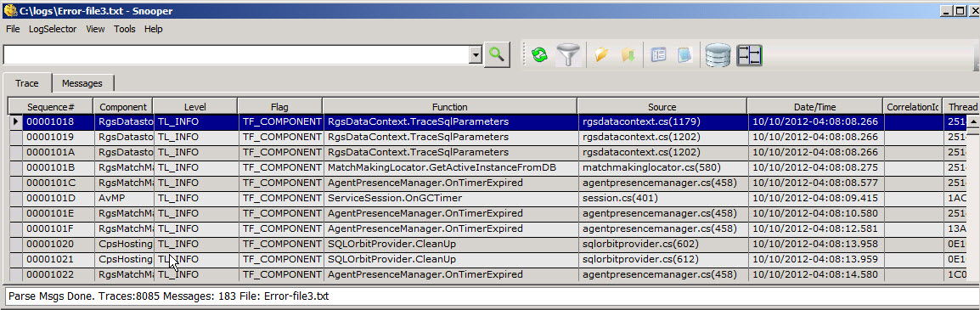Select sequence cell 0000101D
Image resolution: width=980 pixels, height=310 pixels.
click(x=58, y=198)
